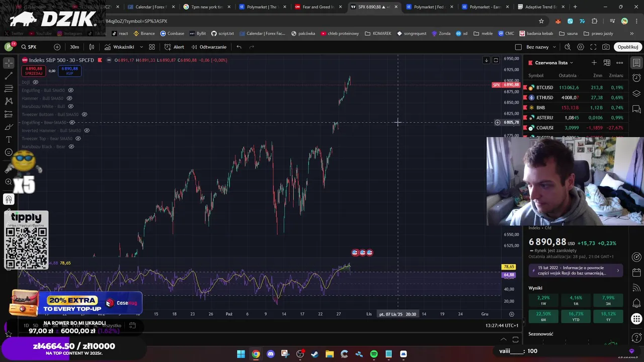
Task: Select the trend line drawing tool
Action: point(9,76)
